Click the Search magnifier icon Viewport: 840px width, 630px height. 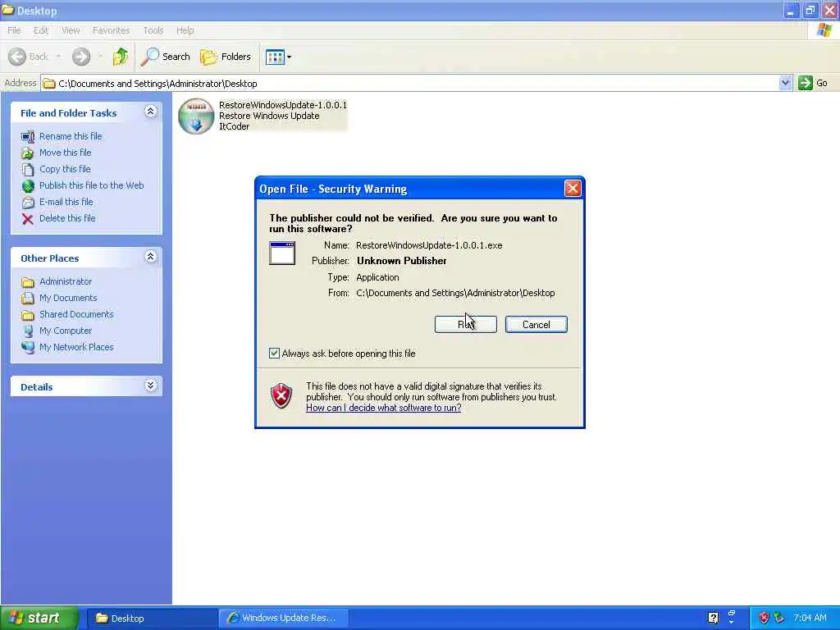(x=149, y=57)
